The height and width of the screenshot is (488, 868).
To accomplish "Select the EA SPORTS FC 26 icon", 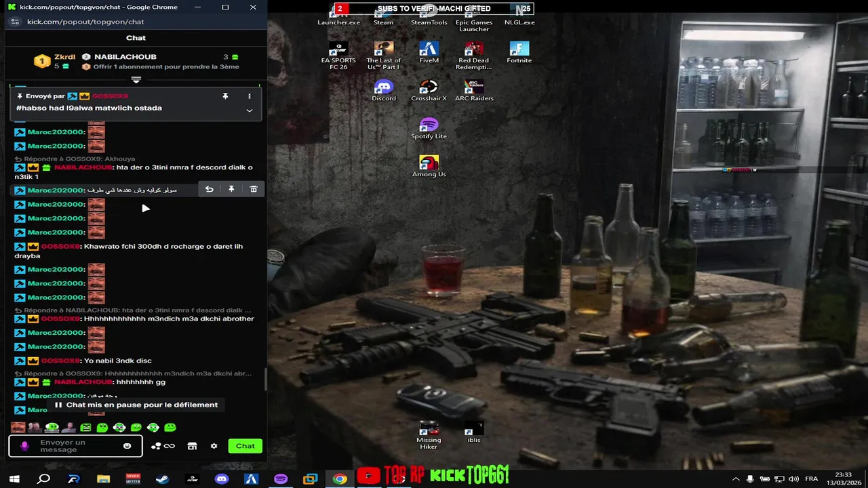I will tap(338, 56).
